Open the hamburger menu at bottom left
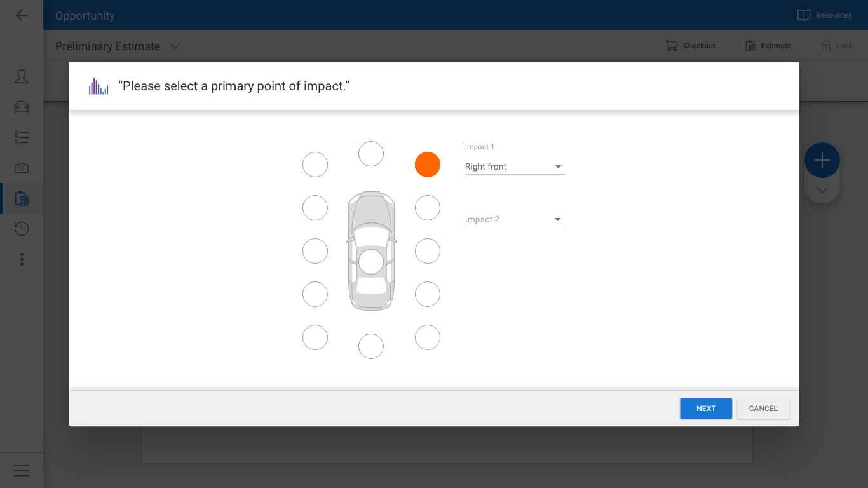 (22, 470)
